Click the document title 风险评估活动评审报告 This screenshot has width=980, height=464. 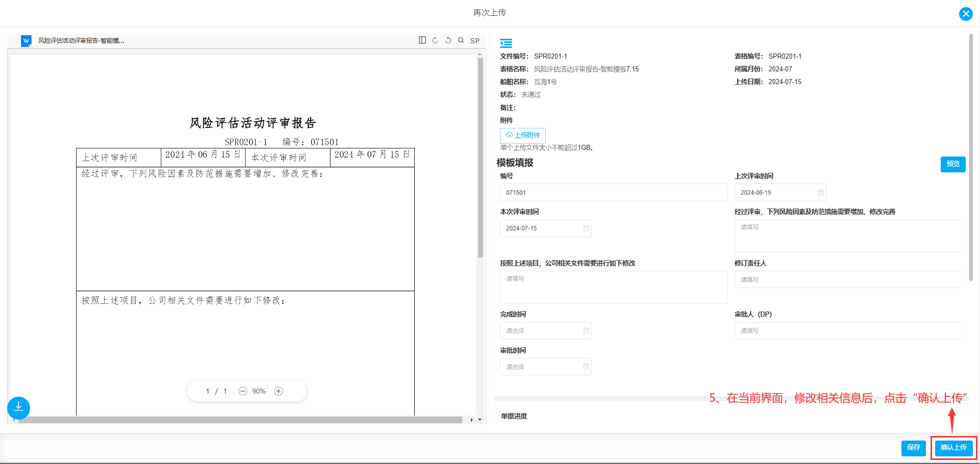pos(253,123)
